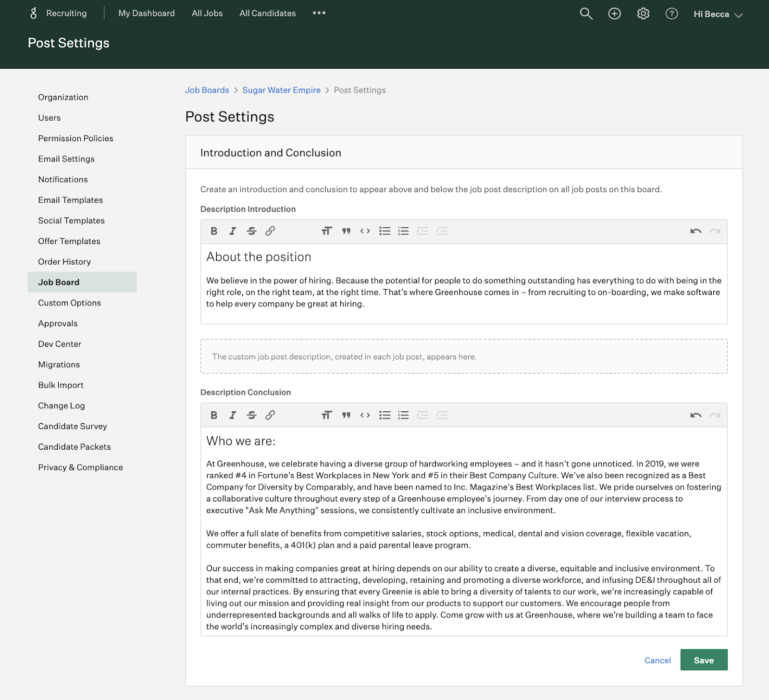Open the help question mark icon
Image resolution: width=769 pixels, height=700 pixels.
tap(671, 13)
